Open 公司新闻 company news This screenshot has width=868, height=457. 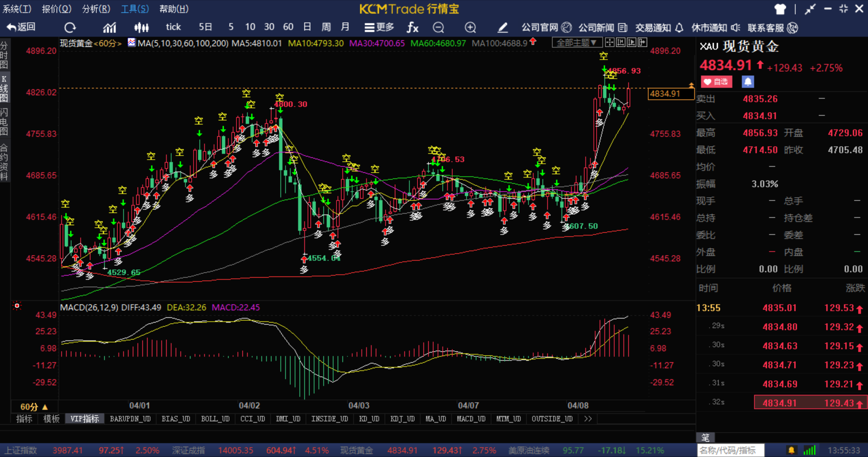[603, 28]
